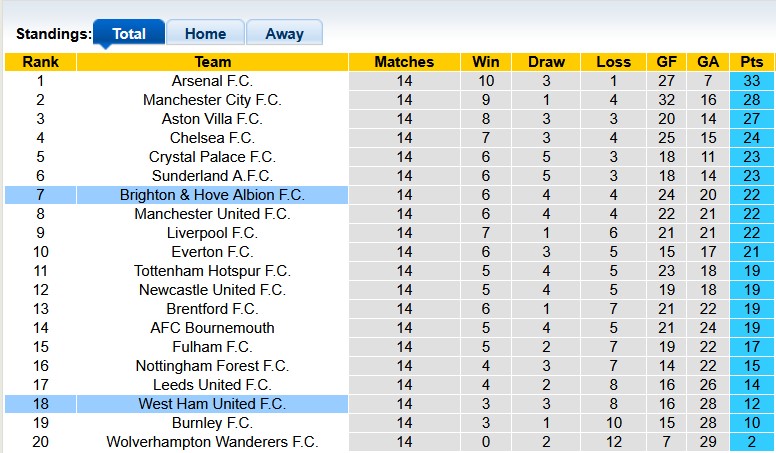Click the Arsenal F.C. team link
Screen dimensions: 776x453
tap(212, 81)
